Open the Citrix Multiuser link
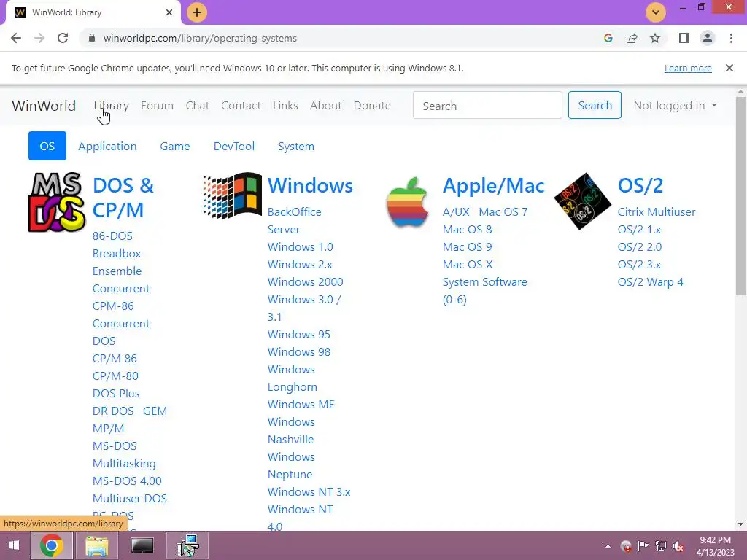 pyautogui.click(x=657, y=212)
